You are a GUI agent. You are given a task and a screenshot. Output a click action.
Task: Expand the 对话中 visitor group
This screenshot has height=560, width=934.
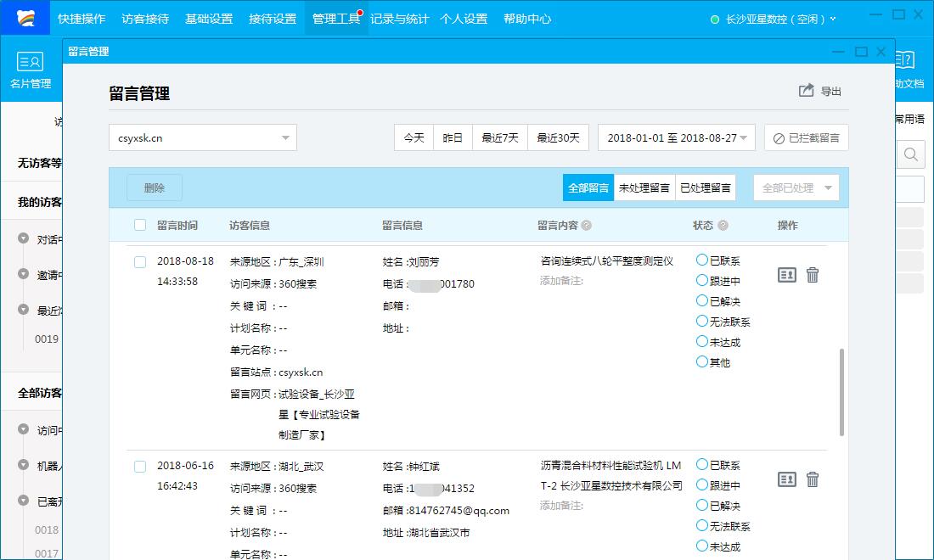click(23, 238)
